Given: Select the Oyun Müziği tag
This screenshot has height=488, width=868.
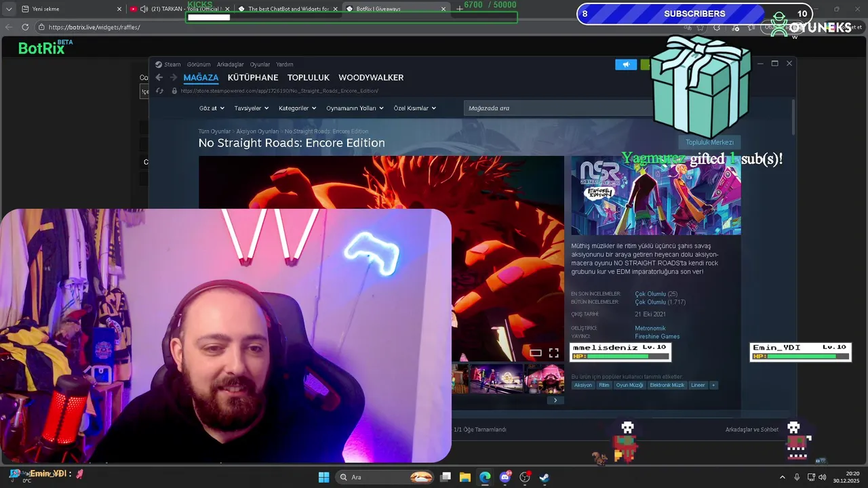Looking at the screenshot, I should [629, 385].
